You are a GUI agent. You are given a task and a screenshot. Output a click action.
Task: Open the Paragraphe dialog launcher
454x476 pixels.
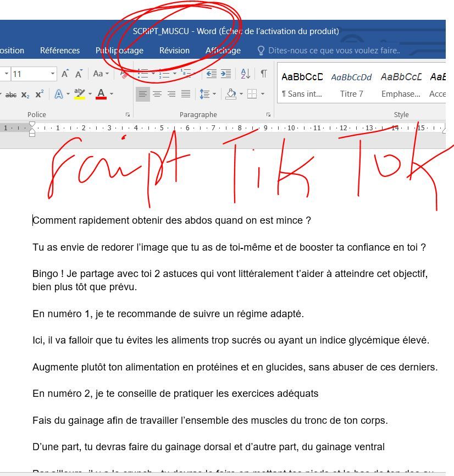point(268,115)
